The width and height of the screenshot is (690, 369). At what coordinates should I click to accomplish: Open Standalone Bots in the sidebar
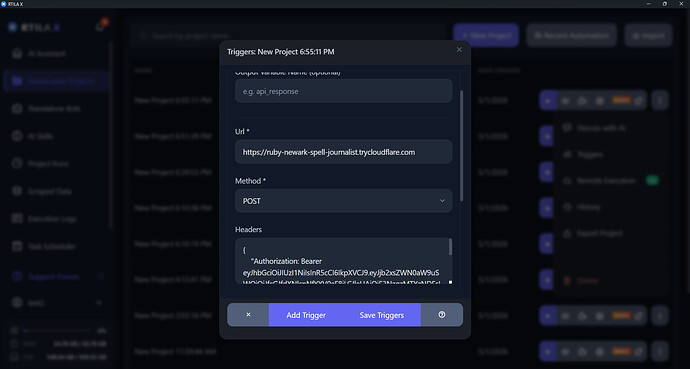pyautogui.click(x=56, y=109)
